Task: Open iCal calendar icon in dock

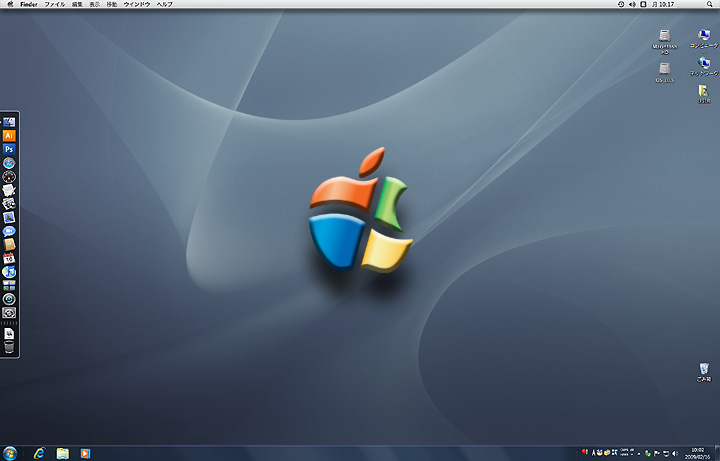Action: pos(9,258)
